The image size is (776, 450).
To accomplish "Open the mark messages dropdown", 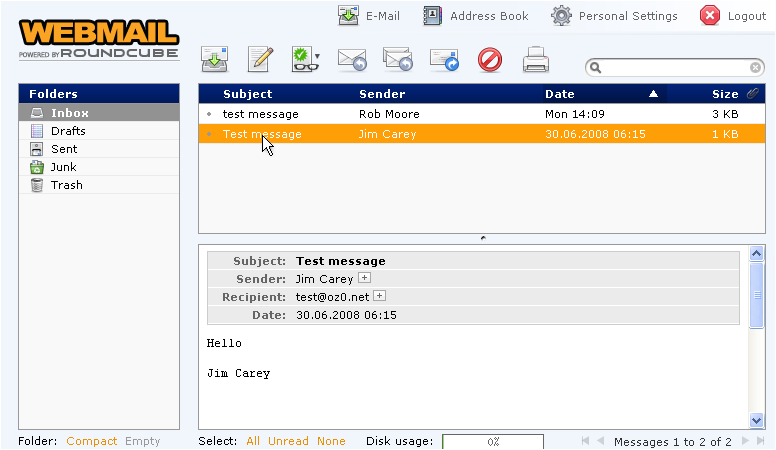I will (x=317, y=61).
